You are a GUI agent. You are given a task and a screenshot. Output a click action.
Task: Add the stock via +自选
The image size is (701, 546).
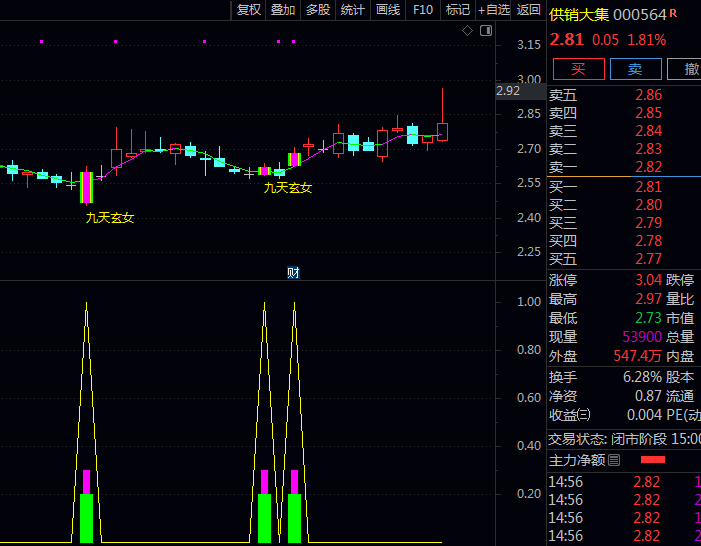[494, 10]
